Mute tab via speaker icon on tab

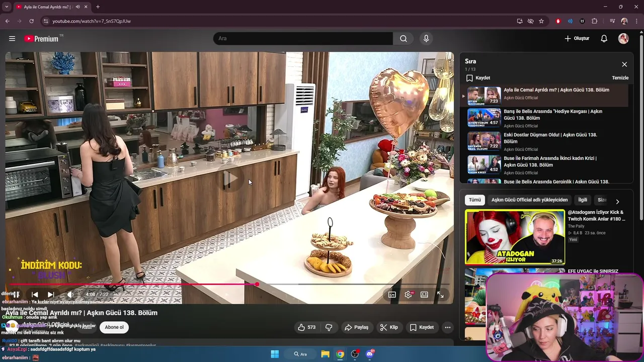[x=77, y=7]
